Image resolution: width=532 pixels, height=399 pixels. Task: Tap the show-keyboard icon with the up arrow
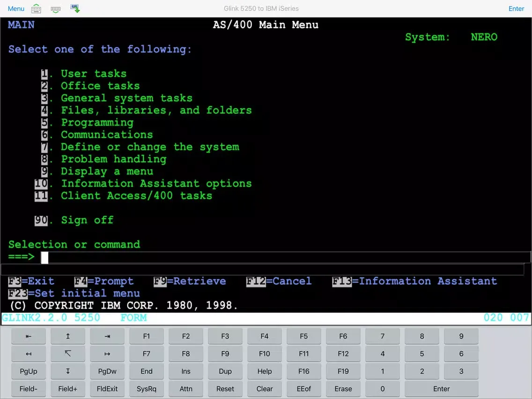[x=37, y=9]
